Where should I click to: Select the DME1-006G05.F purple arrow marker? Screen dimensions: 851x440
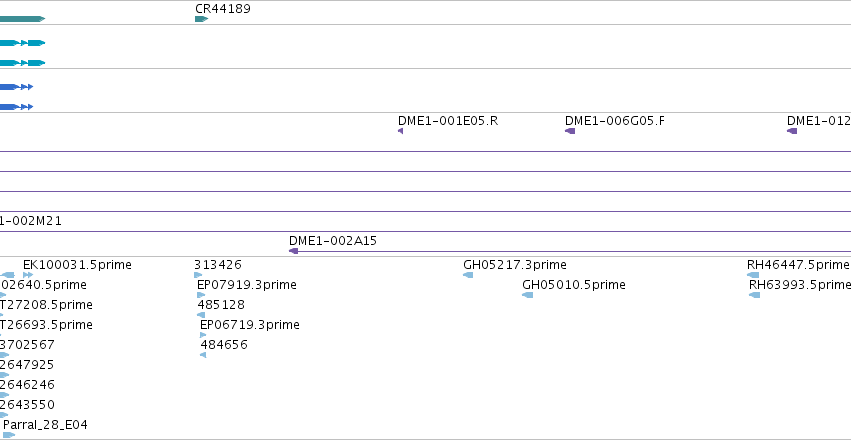tap(570, 131)
